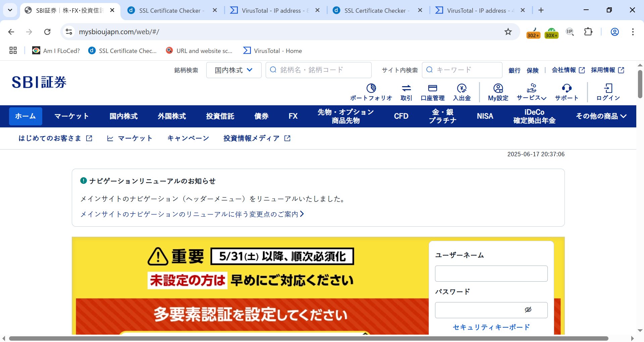
Task: Open the キャンペーン link
Action: coord(188,138)
